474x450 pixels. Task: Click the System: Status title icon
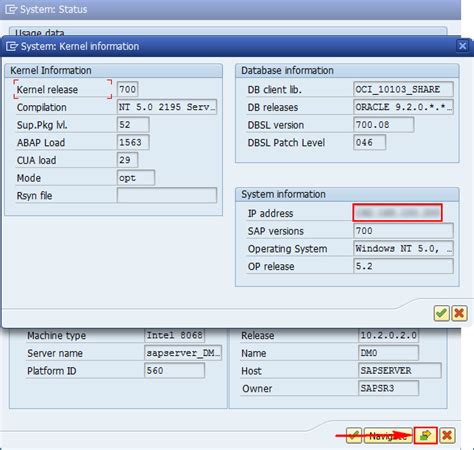click(11, 9)
